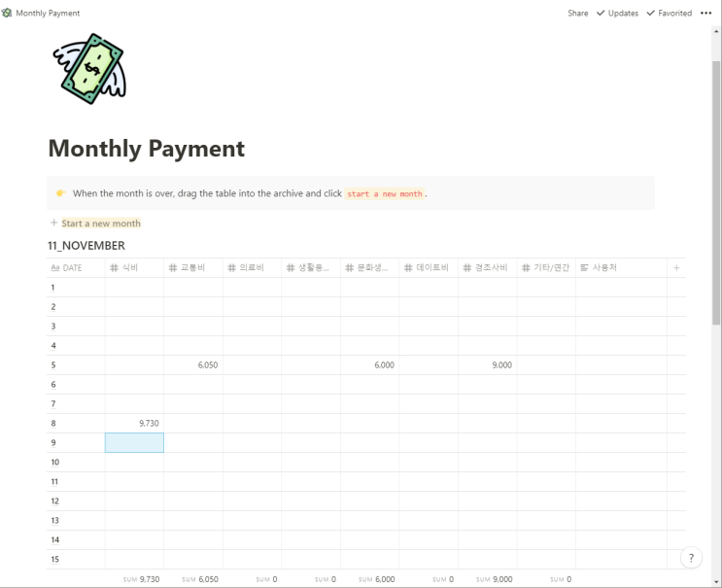Click plus icon beside Start a new month

click(53, 223)
